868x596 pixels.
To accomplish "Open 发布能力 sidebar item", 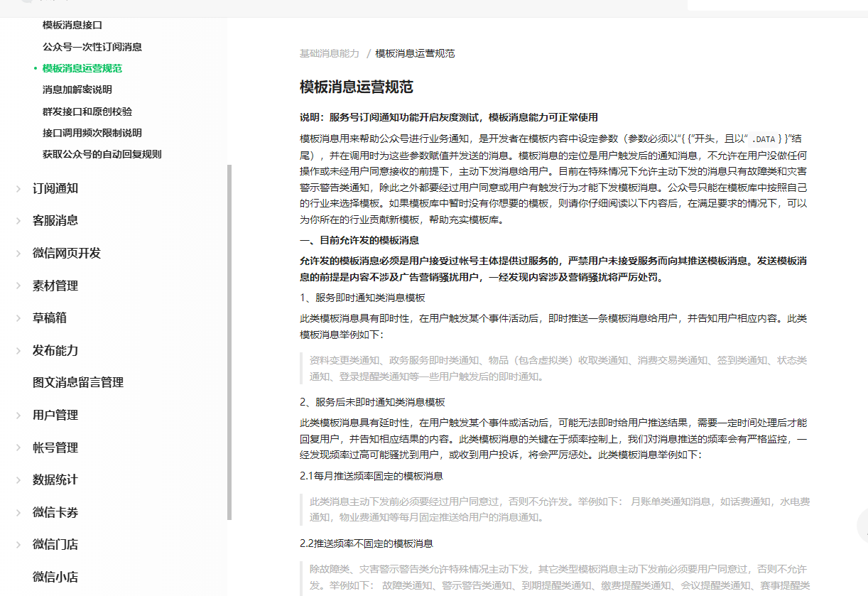I will point(55,350).
